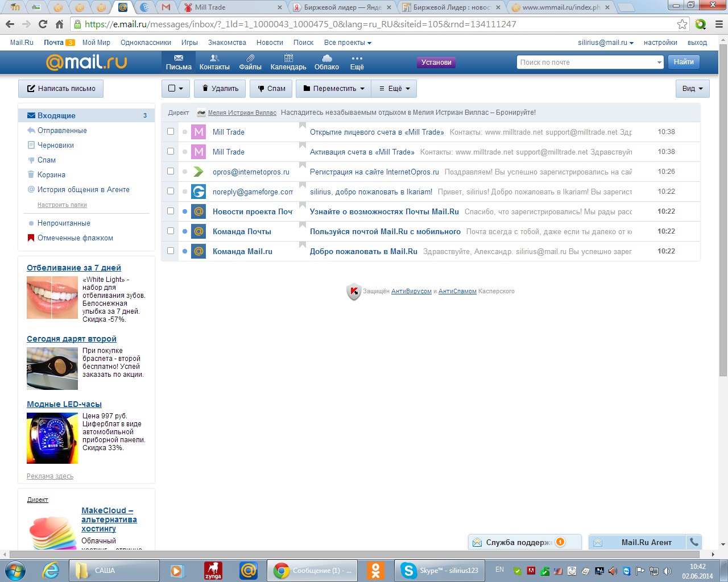
Task: Filter by Непрочитанные
Action: tap(64, 223)
